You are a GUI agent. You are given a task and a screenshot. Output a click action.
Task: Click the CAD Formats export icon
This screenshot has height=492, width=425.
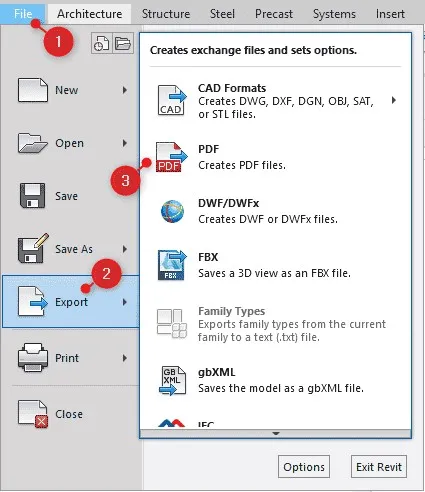[172, 100]
